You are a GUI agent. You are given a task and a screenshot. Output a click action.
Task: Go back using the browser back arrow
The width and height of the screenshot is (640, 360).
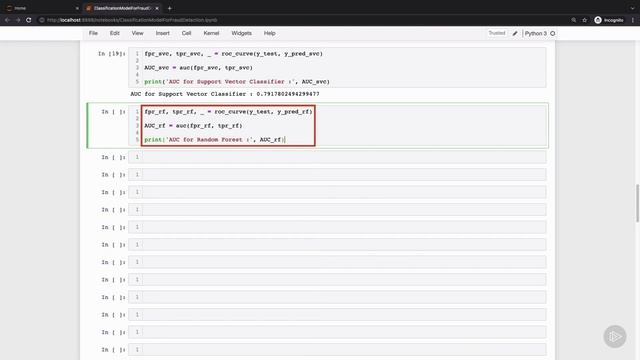click(7, 20)
